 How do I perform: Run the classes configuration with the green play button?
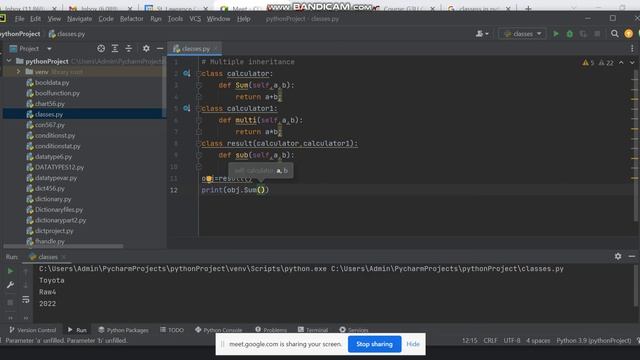tap(556, 34)
